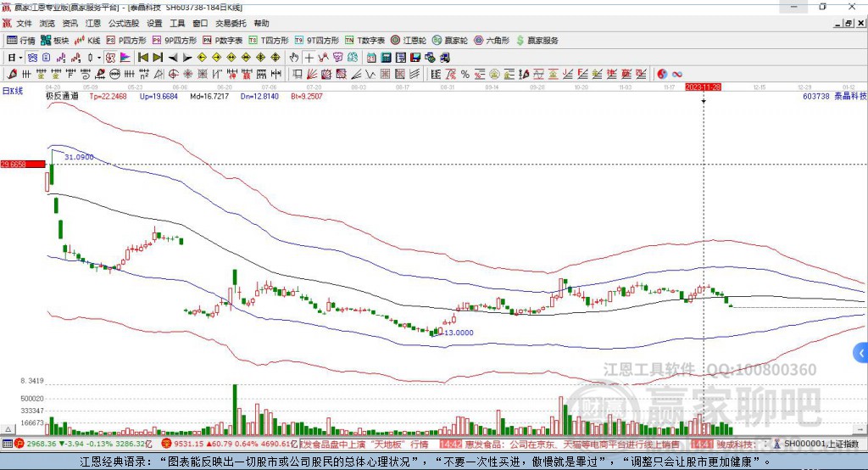Switch to K线 chart view
This screenshot has width=868, height=470.
point(87,41)
